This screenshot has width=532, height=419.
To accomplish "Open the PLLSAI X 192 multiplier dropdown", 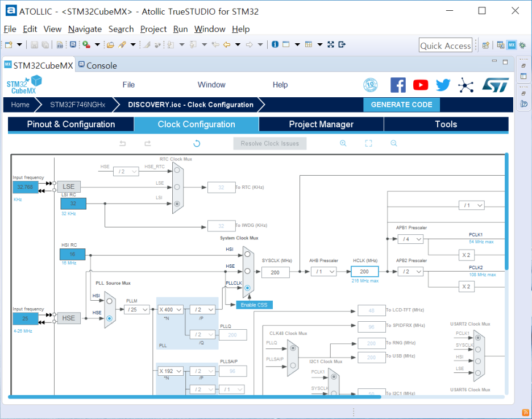I will click(x=171, y=371).
